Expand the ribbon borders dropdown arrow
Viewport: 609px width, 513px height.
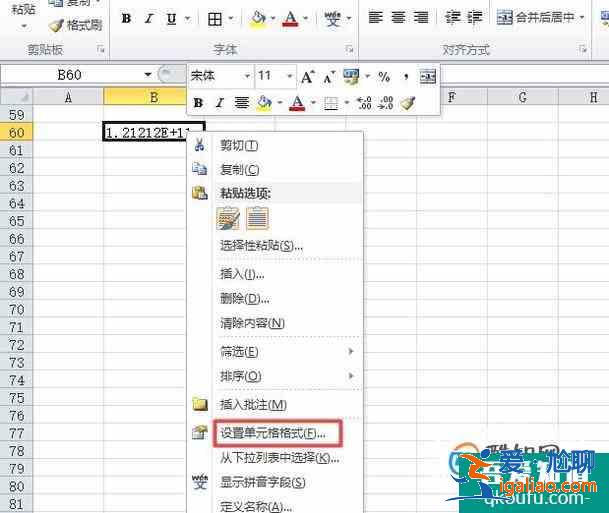pos(231,18)
